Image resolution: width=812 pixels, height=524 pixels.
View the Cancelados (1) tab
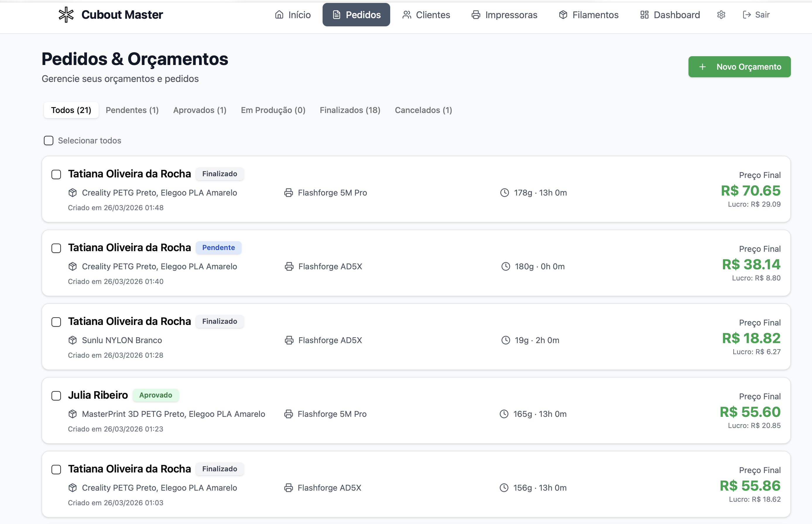(x=424, y=110)
